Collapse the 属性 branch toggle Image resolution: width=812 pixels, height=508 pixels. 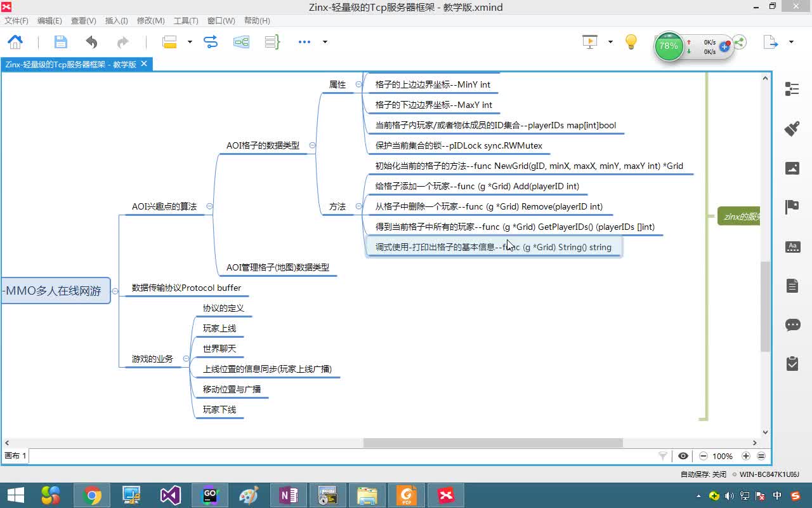[358, 84]
